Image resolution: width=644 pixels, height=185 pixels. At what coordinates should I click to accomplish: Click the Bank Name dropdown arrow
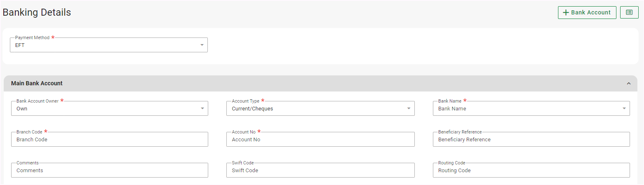(624, 109)
